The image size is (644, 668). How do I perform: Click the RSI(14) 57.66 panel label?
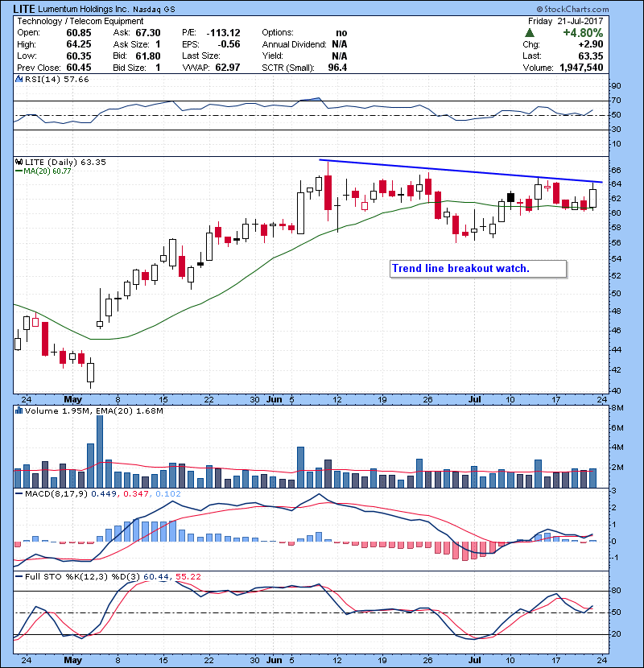coord(57,79)
